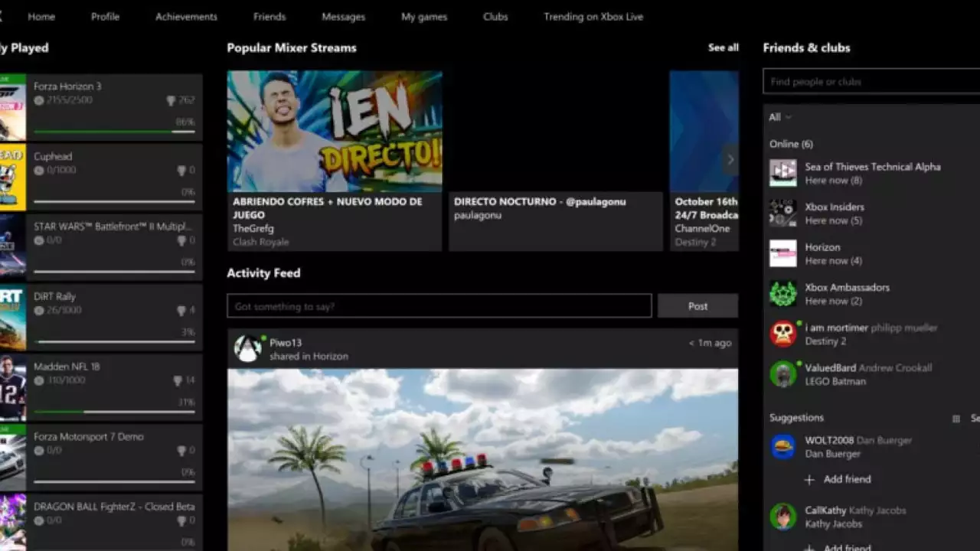Image resolution: width=980 pixels, height=551 pixels.
Task: Follow the 'shared in Horizon' link
Action: point(309,357)
